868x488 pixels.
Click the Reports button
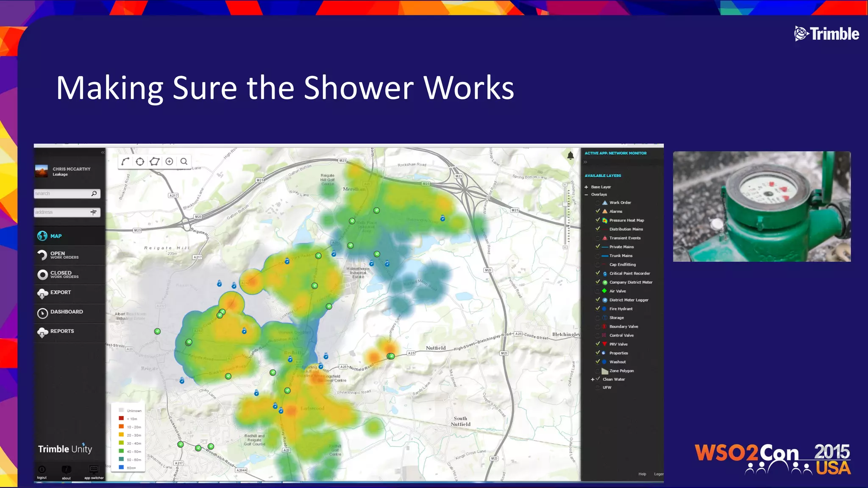point(62,331)
